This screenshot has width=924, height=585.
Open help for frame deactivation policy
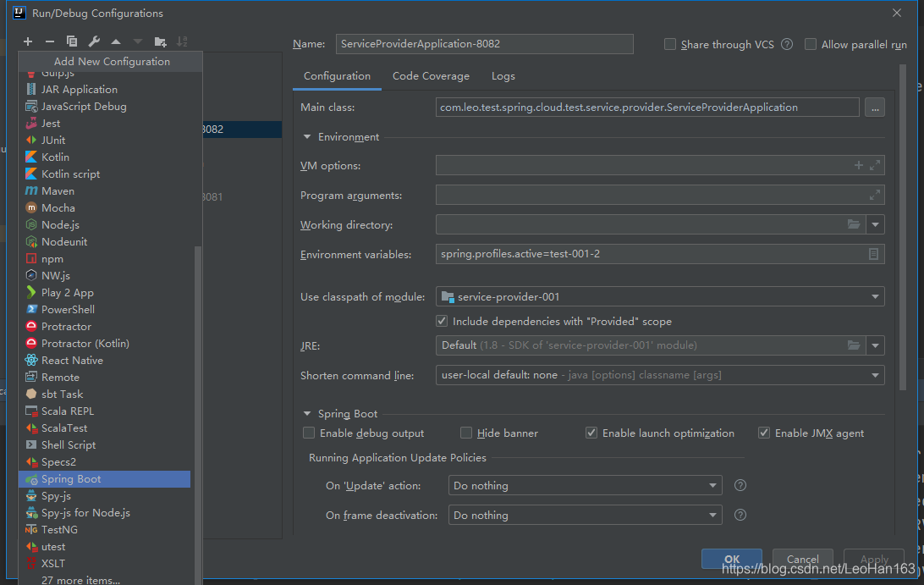point(740,515)
